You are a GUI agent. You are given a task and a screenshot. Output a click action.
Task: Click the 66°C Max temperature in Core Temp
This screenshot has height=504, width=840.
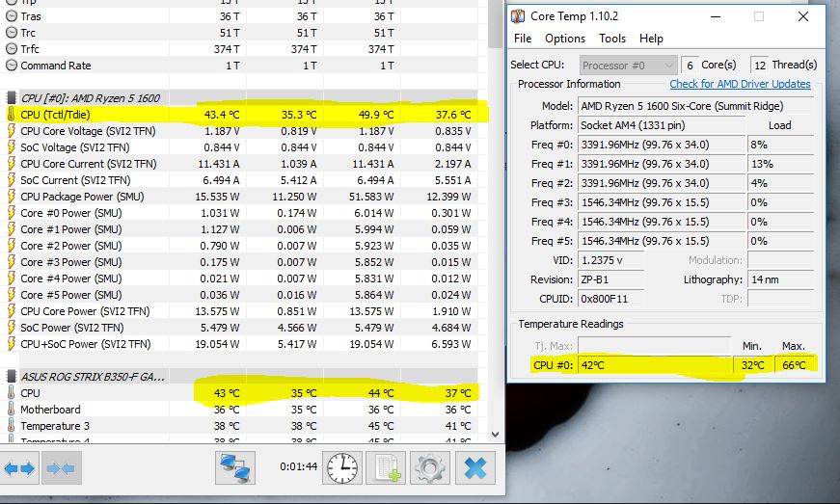pos(794,365)
